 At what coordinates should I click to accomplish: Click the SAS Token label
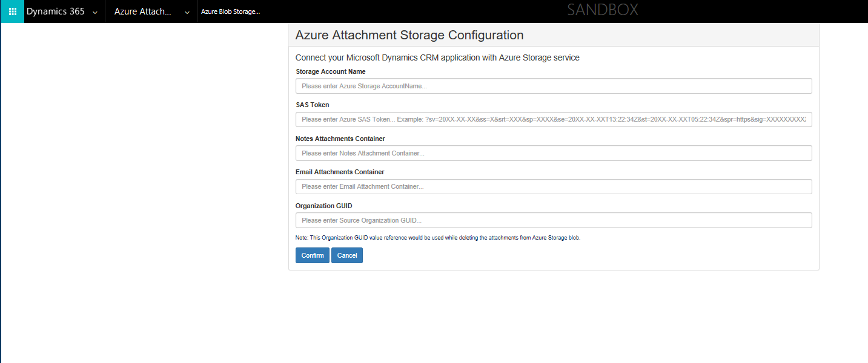point(311,104)
